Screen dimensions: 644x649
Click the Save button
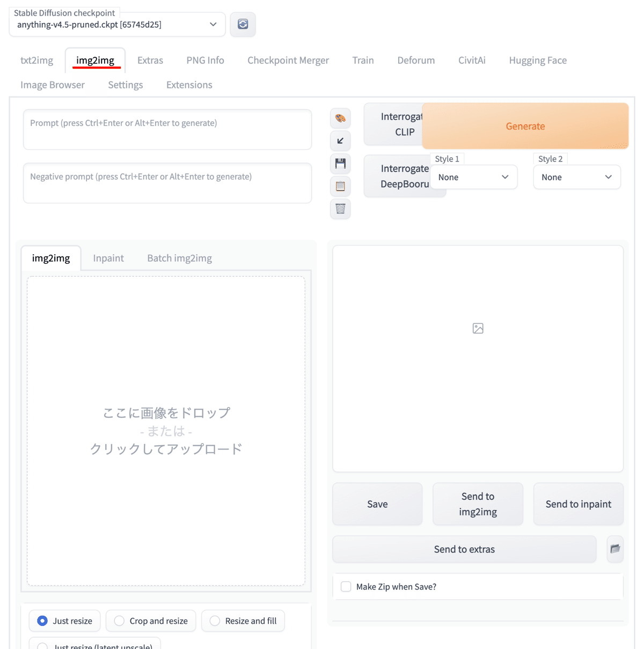[377, 504]
